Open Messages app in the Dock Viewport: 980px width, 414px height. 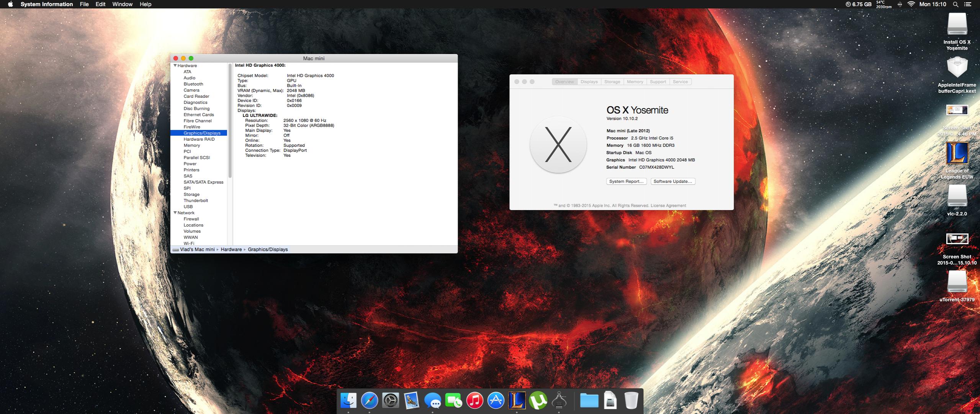click(x=432, y=401)
